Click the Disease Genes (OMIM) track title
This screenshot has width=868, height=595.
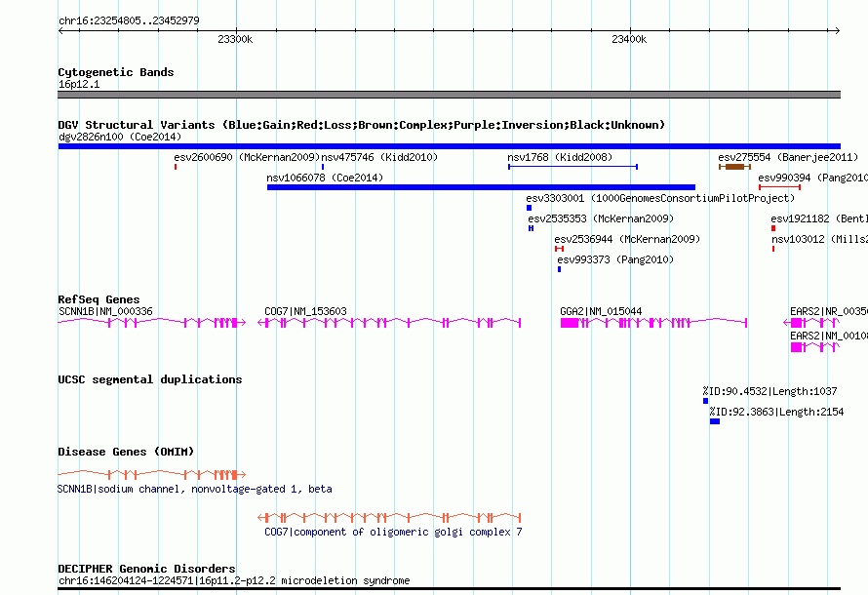coord(126,452)
